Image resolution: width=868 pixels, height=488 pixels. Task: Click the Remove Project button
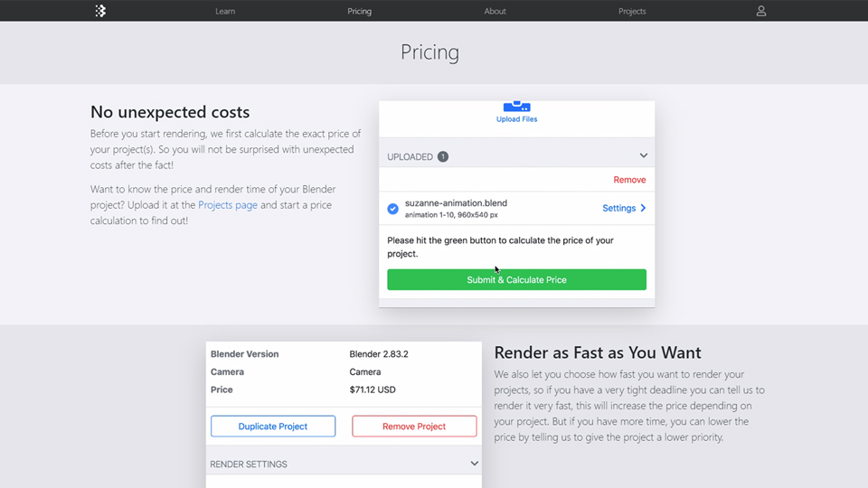tap(414, 426)
